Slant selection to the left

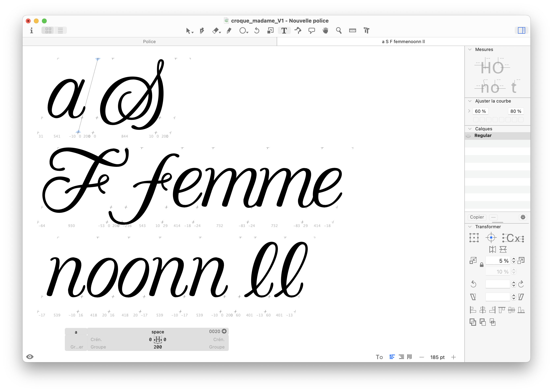click(473, 297)
